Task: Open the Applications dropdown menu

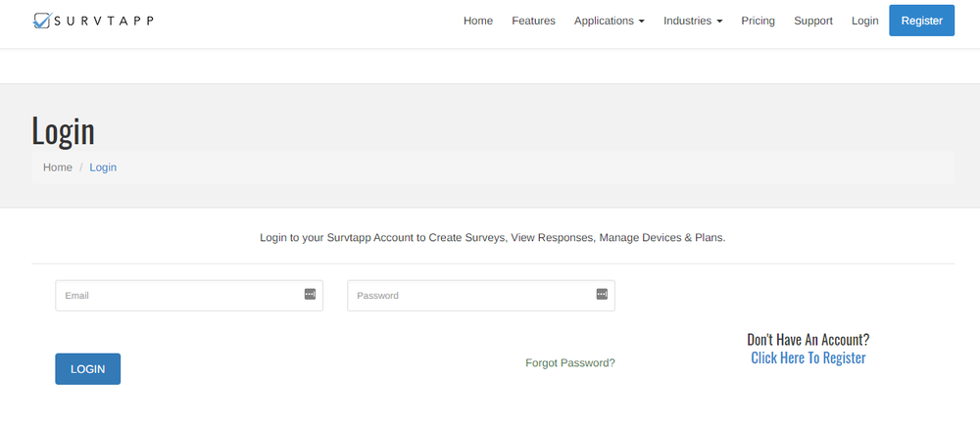Action: coord(609,21)
